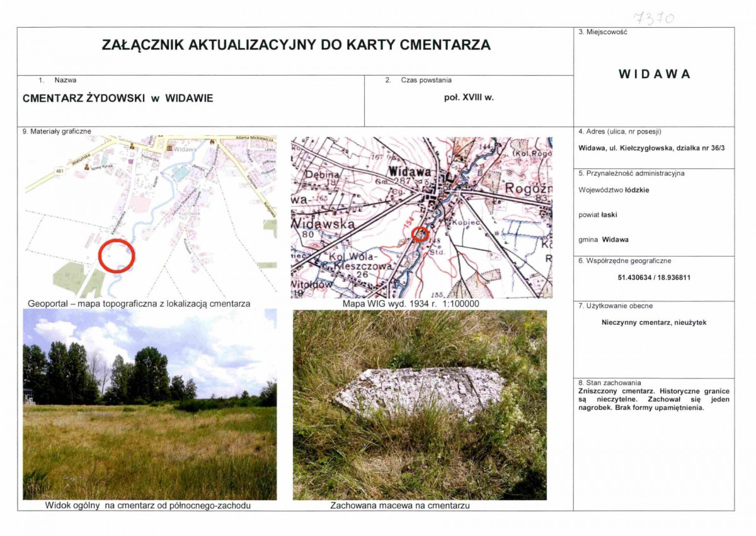This screenshot has height=536, width=756.
Task: Open the 1934 WIG map image
Action: pyautogui.click(x=421, y=218)
